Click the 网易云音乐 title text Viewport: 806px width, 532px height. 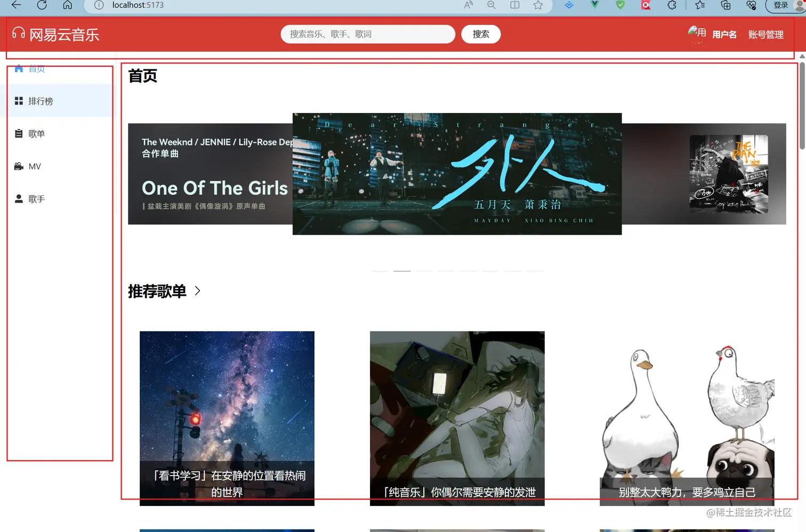(65, 35)
